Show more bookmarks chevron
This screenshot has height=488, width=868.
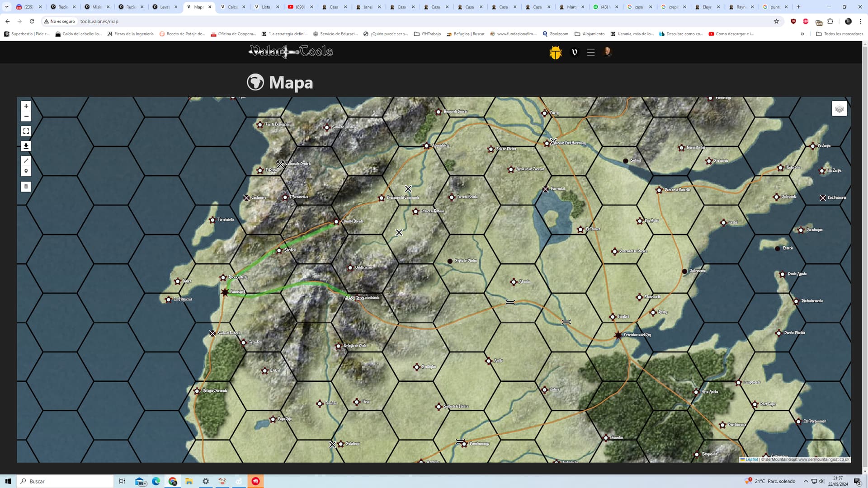click(x=802, y=34)
